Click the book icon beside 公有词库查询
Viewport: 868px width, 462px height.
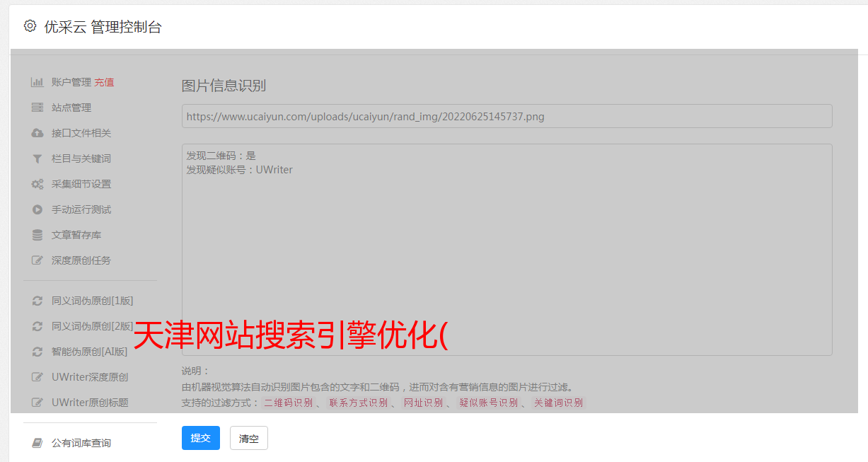[x=37, y=443]
